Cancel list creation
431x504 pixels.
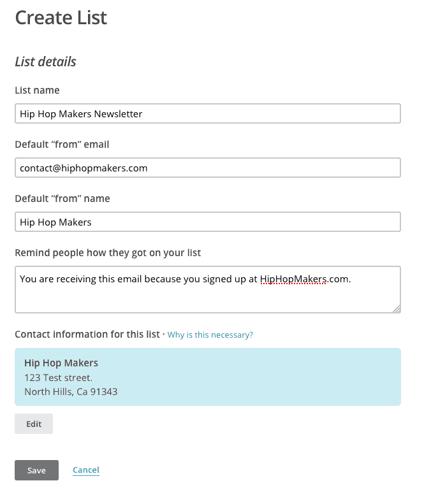(x=86, y=470)
